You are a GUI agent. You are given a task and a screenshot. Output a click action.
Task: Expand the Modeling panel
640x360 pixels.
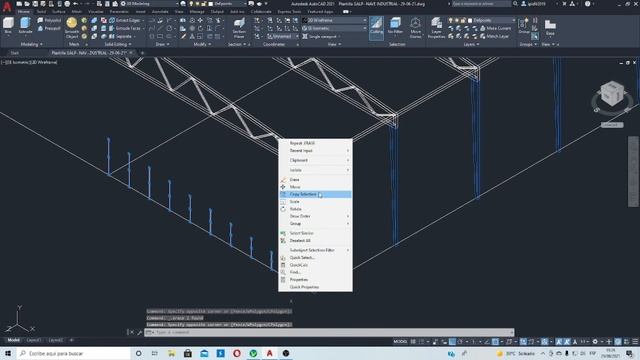[31, 44]
